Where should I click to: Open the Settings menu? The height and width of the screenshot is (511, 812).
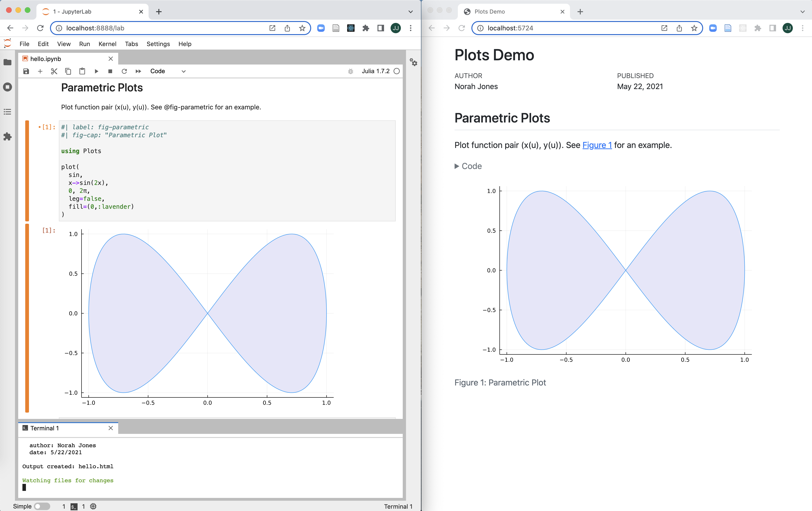[x=158, y=44]
